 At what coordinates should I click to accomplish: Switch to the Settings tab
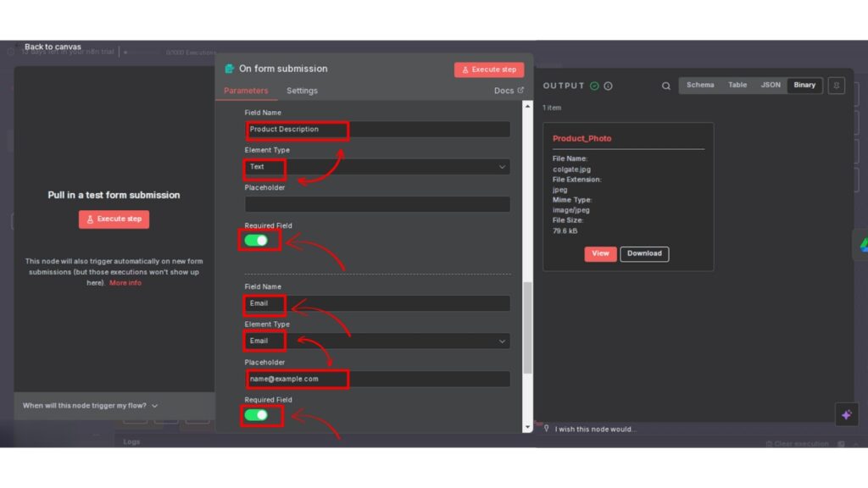tap(302, 91)
